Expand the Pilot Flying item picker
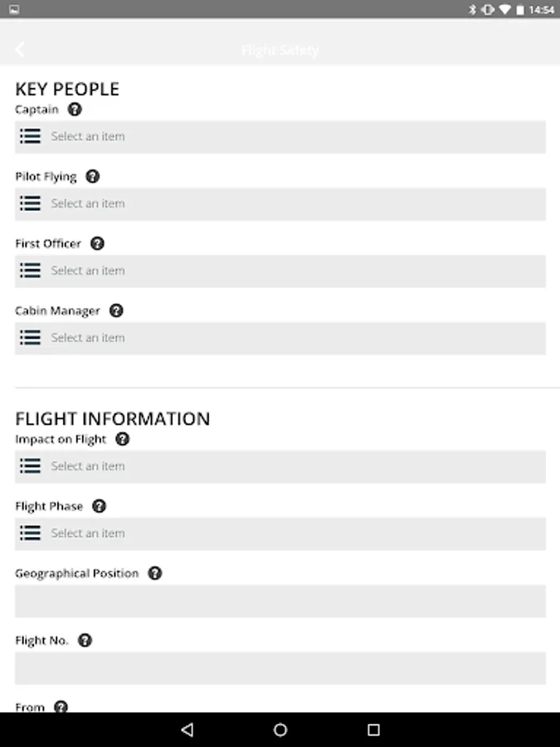This screenshot has width=560, height=747. pyautogui.click(x=280, y=204)
